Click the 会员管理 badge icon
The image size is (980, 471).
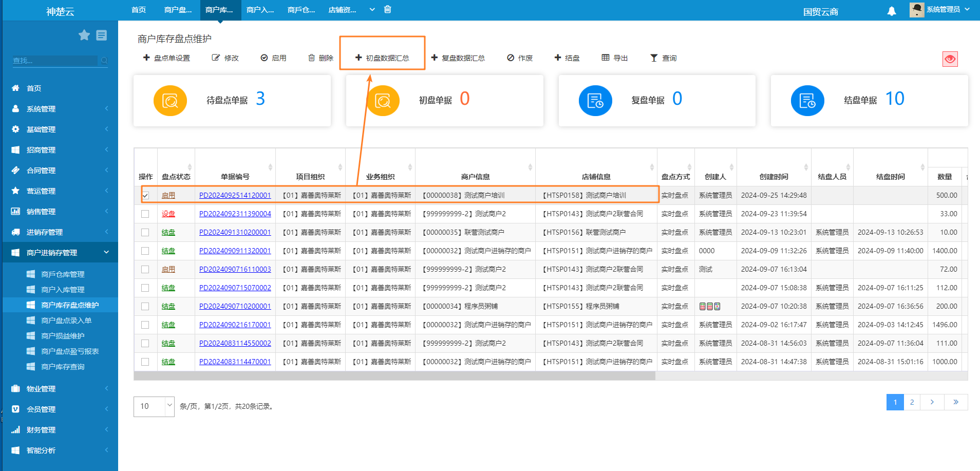pos(15,409)
